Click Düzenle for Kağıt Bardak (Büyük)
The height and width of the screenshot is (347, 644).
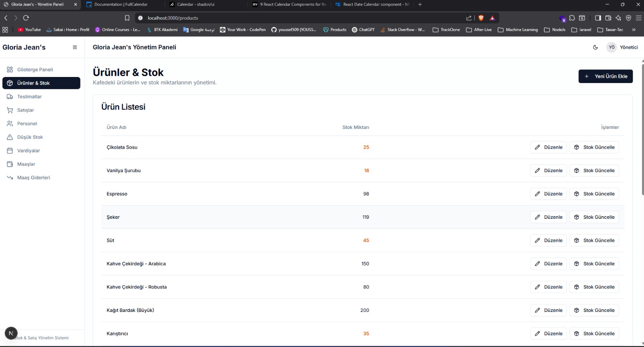(x=549, y=310)
